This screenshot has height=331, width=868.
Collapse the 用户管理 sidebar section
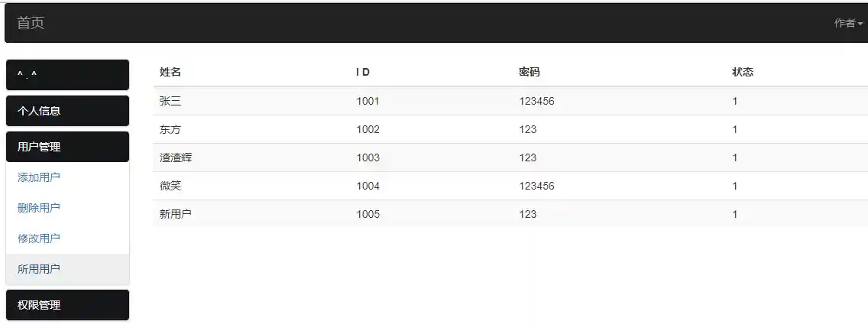tap(66, 147)
